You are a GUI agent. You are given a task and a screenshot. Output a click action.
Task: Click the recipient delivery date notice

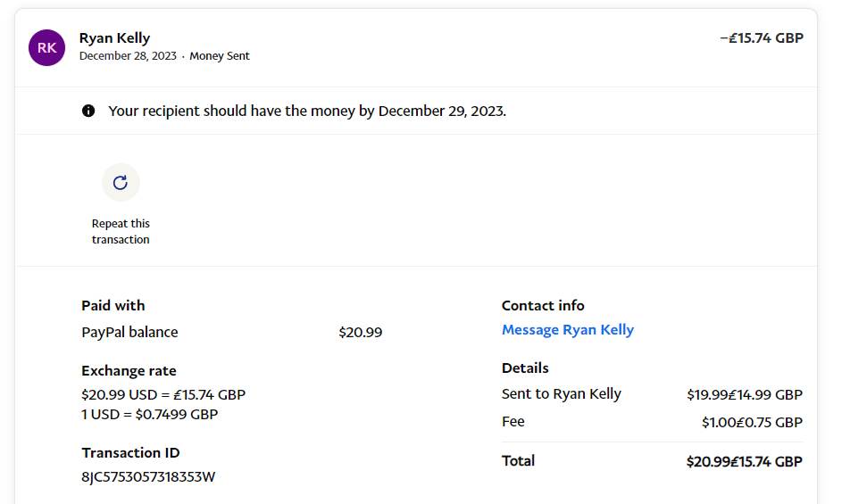click(307, 112)
